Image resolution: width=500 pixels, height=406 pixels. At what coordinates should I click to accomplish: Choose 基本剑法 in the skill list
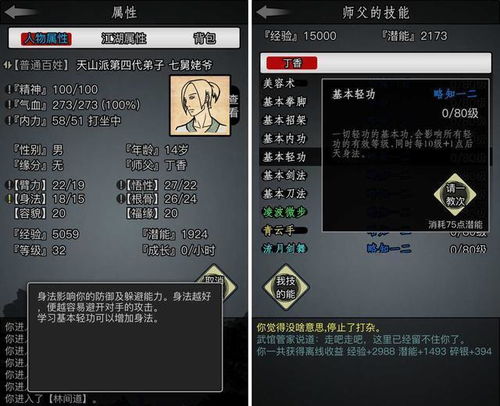tap(285, 175)
